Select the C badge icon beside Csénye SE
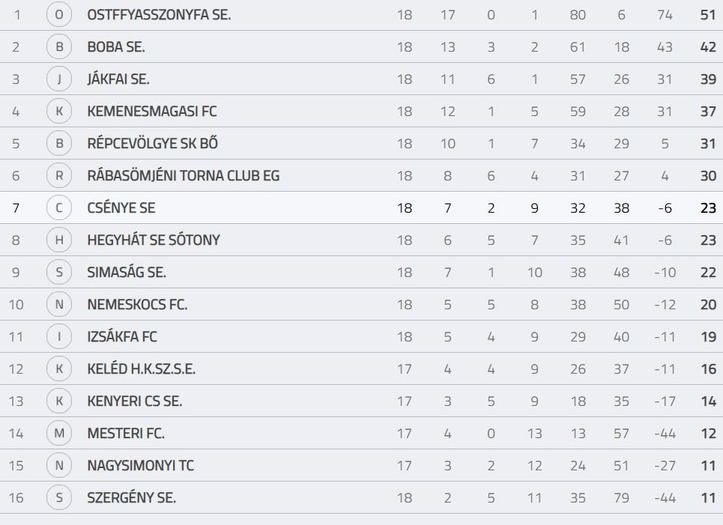Screen dimensions: 723x525 [59, 208]
